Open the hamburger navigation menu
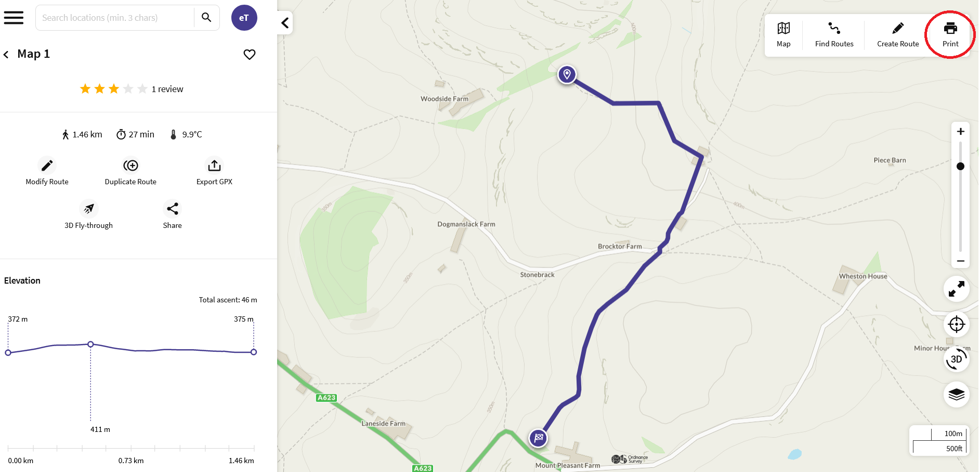 point(14,17)
